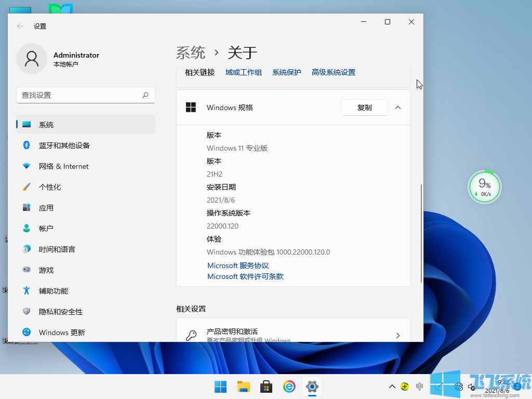Click the 查找设置 search box

(86, 95)
